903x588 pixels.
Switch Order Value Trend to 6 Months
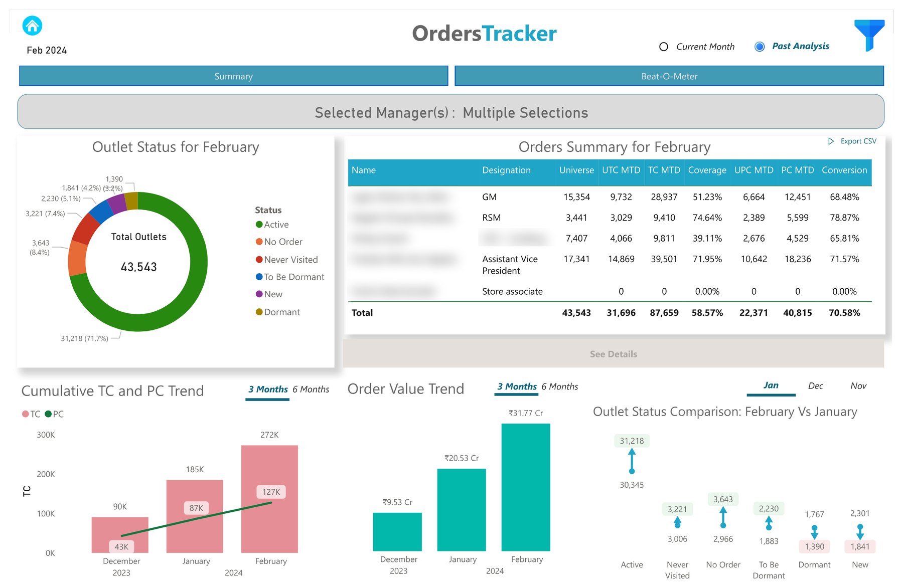point(560,387)
